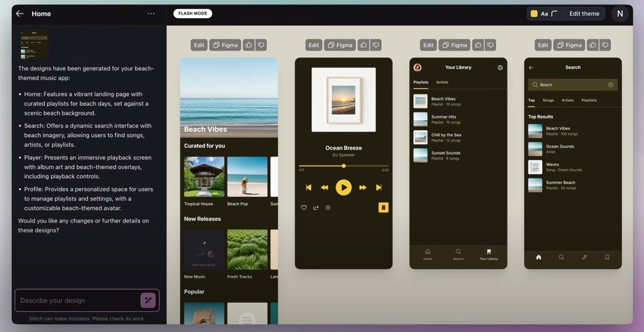This screenshot has width=644, height=332.
Task: Select the Songs tab in Search
Action: point(548,100)
